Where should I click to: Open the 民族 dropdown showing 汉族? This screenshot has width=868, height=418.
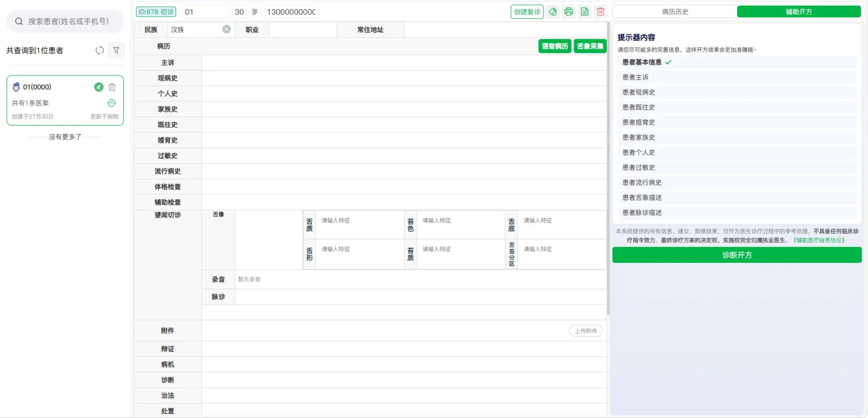(201, 30)
